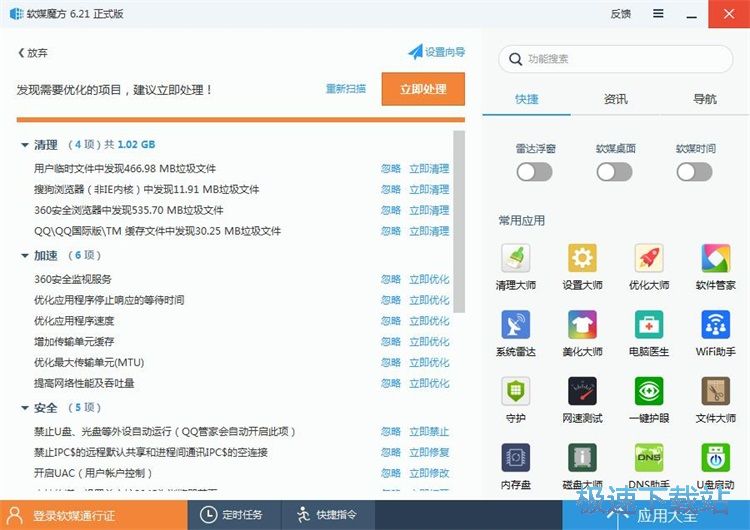Click 立即优化 for 增加传输单元缓存
The height and width of the screenshot is (530, 750).
(429, 342)
